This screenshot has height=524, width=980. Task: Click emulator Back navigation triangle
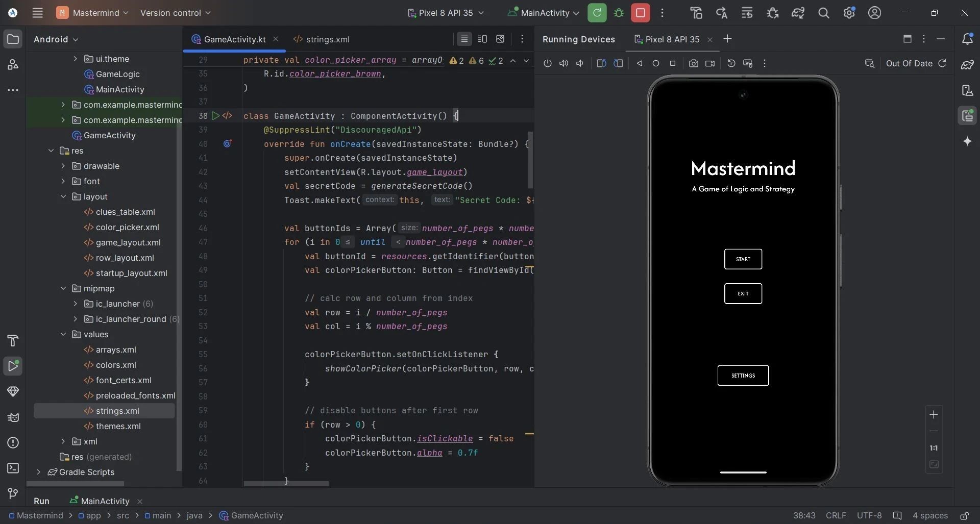pyautogui.click(x=639, y=63)
